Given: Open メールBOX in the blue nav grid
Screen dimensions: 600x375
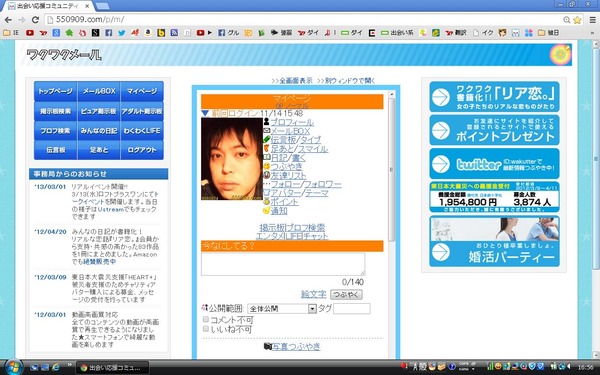Looking at the screenshot, I should pos(99,91).
